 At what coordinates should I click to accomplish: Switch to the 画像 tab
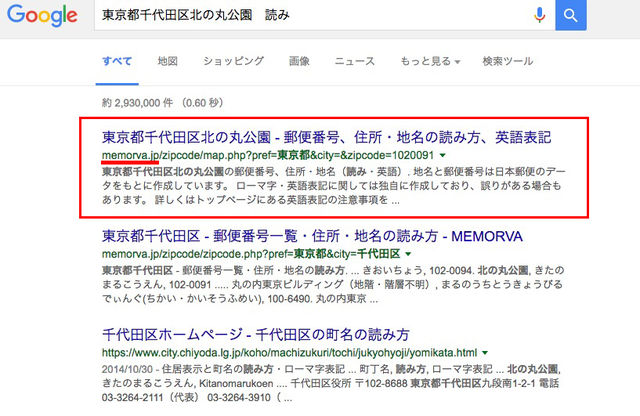tap(299, 61)
